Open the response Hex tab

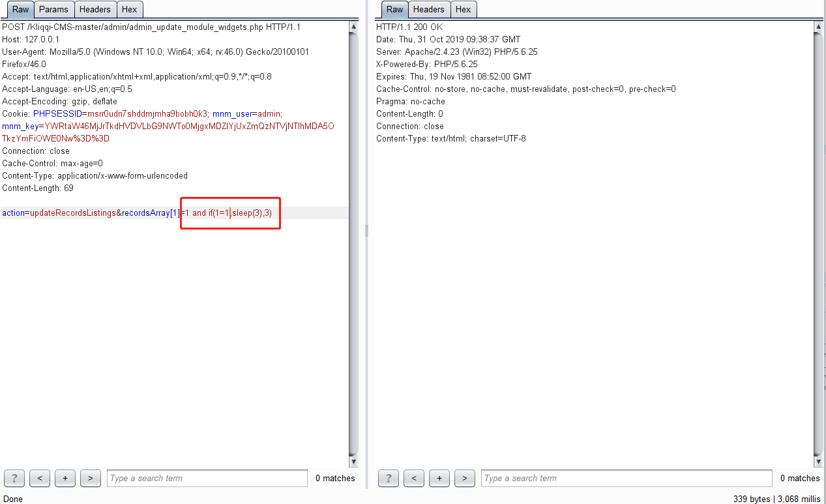pyautogui.click(x=463, y=9)
